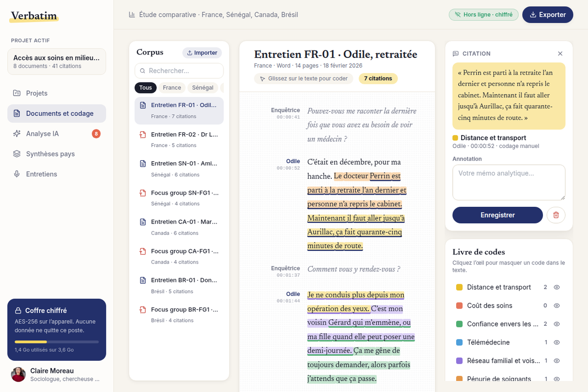Open Entretien FR-02 document
The width and height of the screenshot is (588, 392).
179,140
